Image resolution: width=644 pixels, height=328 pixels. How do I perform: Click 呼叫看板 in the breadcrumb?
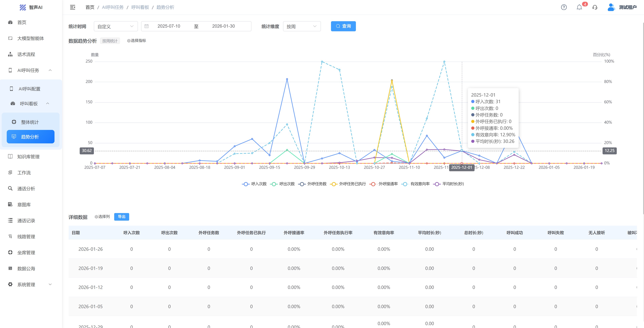(140, 7)
